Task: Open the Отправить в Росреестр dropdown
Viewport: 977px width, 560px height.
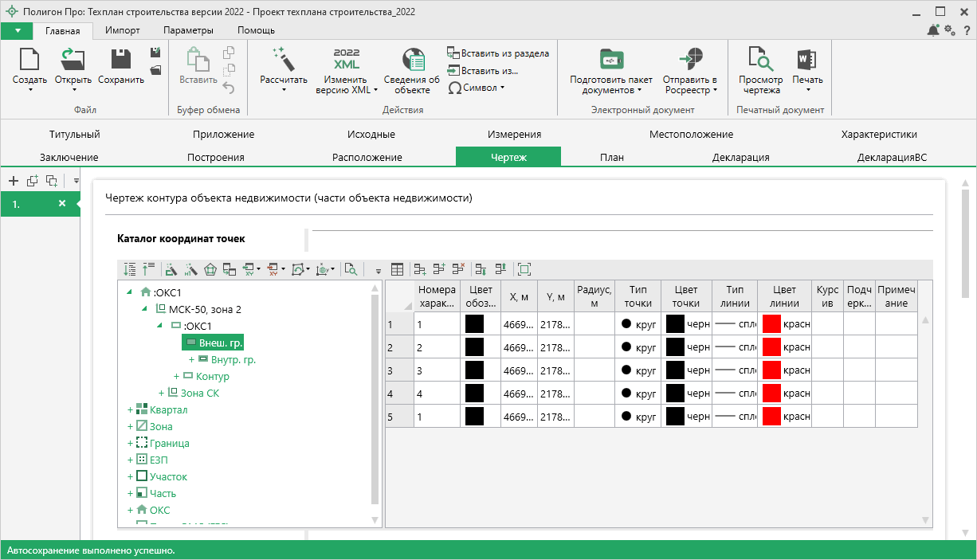Action: pyautogui.click(x=690, y=85)
